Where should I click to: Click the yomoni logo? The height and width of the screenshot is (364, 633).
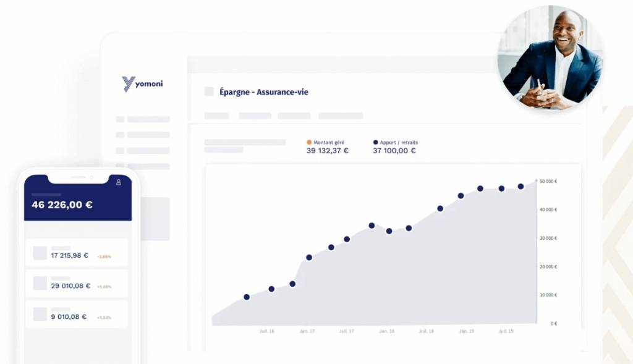coord(142,83)
